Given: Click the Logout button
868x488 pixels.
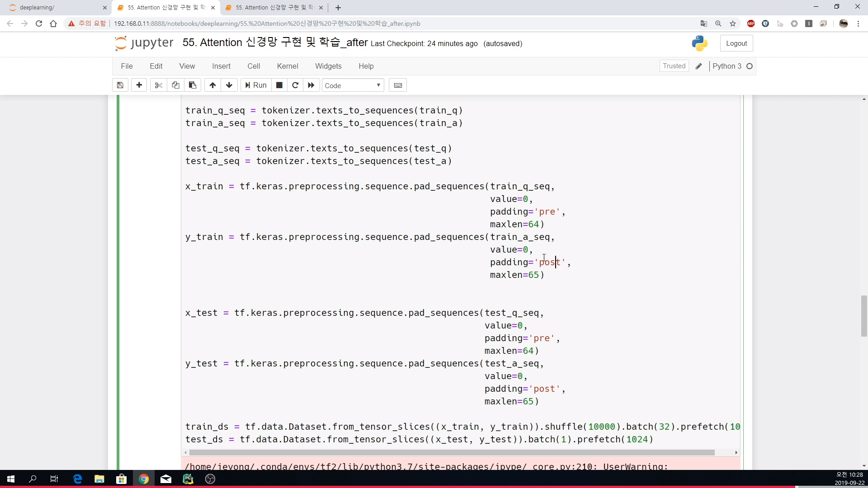Looking at the screenshot, I should (736, 43).
